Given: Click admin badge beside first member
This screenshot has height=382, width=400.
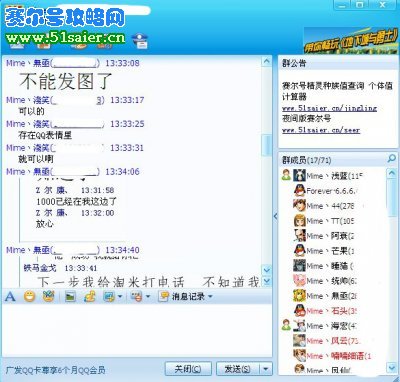Looking at the screenshot, I should coord(286,175).
